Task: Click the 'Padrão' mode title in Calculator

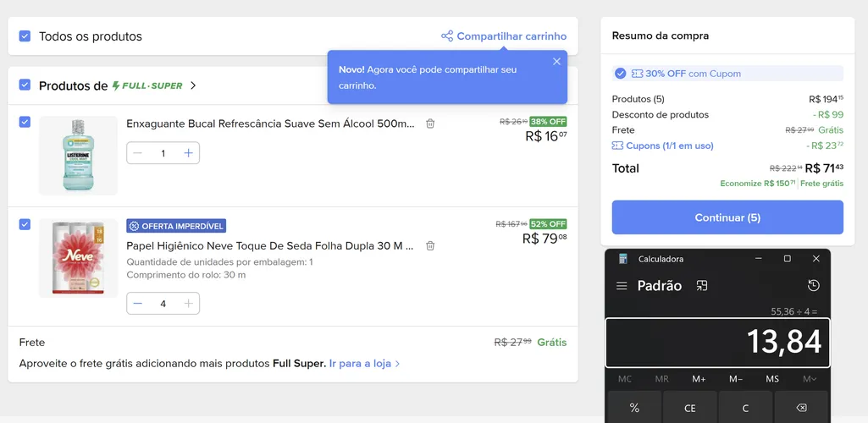Action: click(660, 286)
